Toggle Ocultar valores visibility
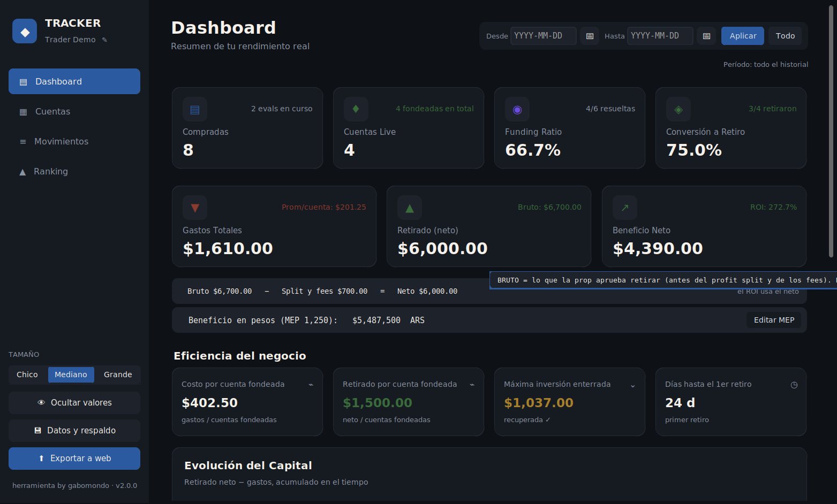 pyautogui.click(x=74, y=403)
